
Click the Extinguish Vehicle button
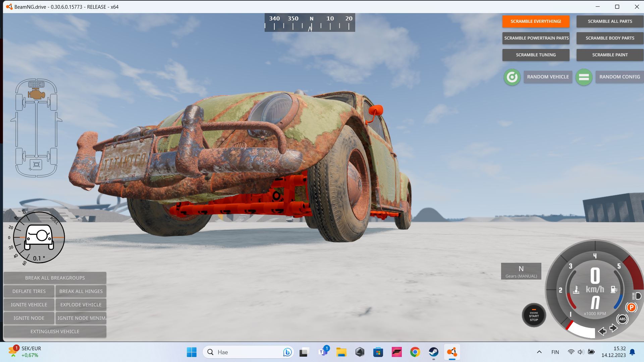click(55, 331)
